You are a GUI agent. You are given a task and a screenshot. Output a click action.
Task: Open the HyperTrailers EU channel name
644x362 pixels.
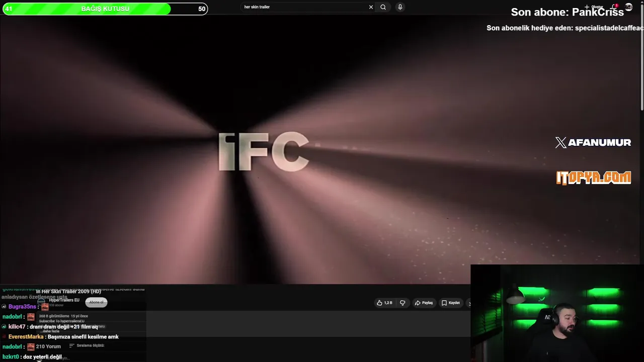pyautogui.click(x=64, y=300)
